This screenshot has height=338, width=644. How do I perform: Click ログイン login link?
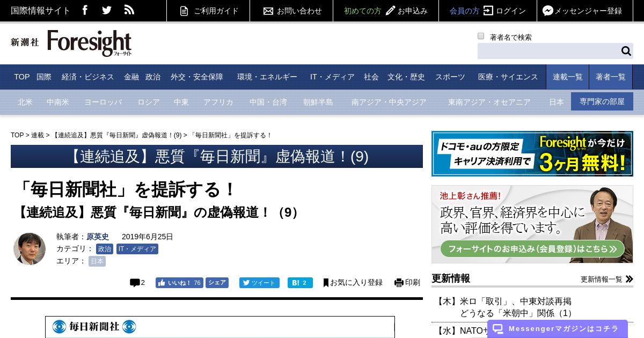504,11
